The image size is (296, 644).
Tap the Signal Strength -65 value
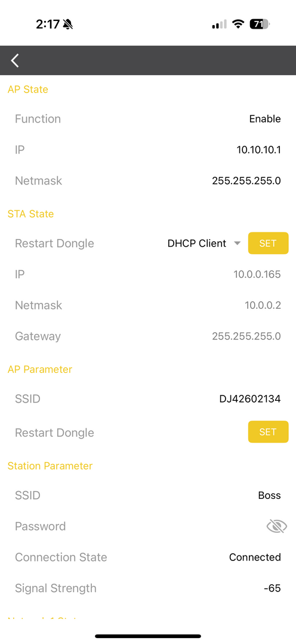(x=272, y=588)
